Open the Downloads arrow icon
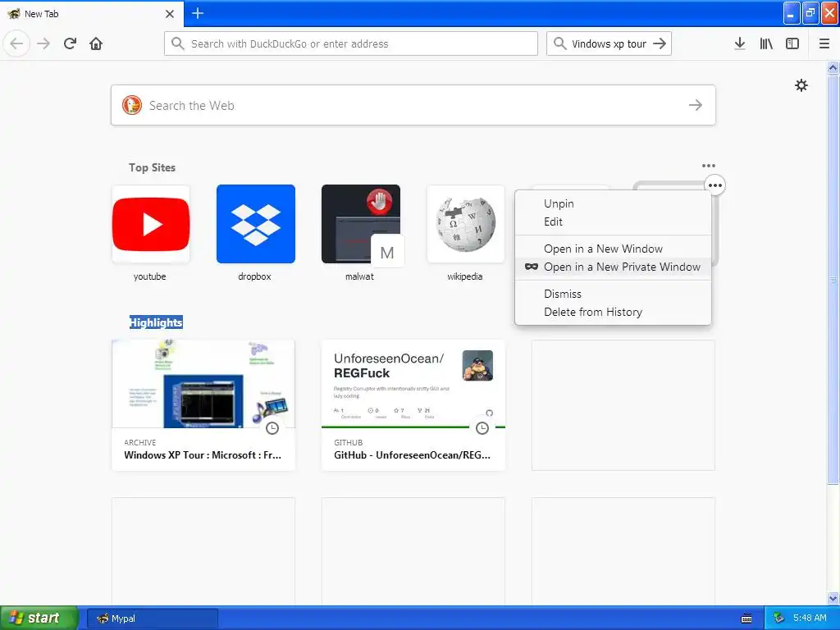This screenshot has width=840, height=630. 740,43
